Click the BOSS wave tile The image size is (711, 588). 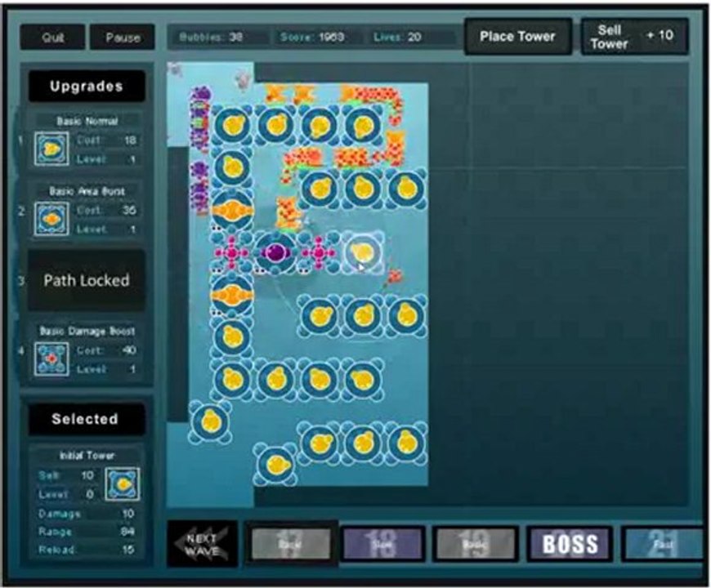click(x=570, y=543)
